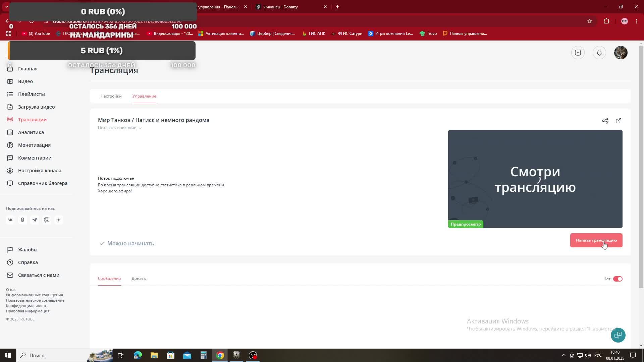Select the Управление tab
Image resolution: width=644 pixels, height=362 pixels.
[144, 96]
